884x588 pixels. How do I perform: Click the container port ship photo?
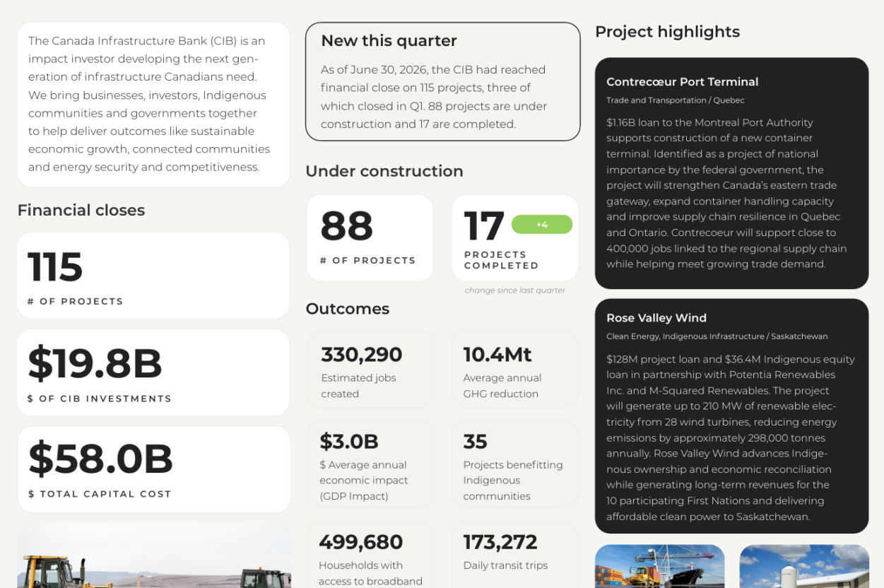point(660,566)
